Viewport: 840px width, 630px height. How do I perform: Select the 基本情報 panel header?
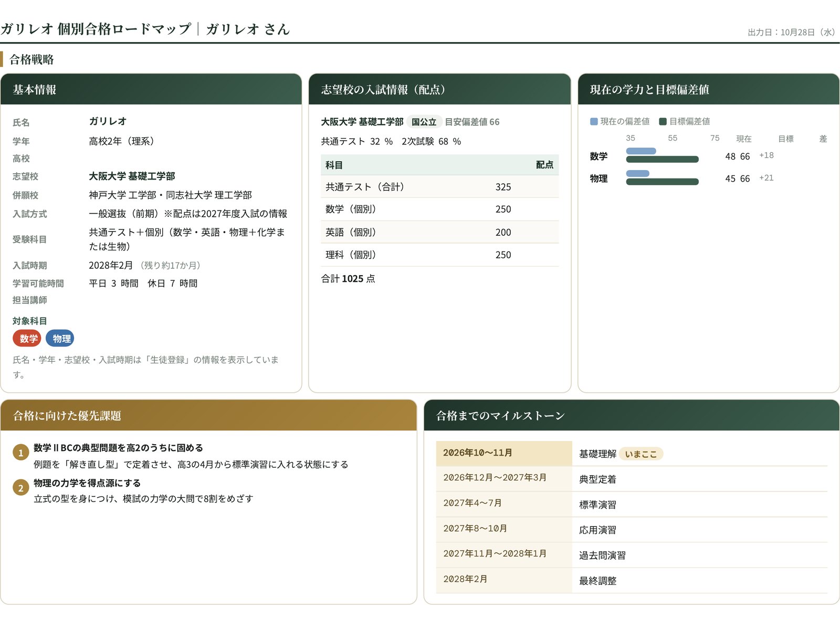click(151, 89)
